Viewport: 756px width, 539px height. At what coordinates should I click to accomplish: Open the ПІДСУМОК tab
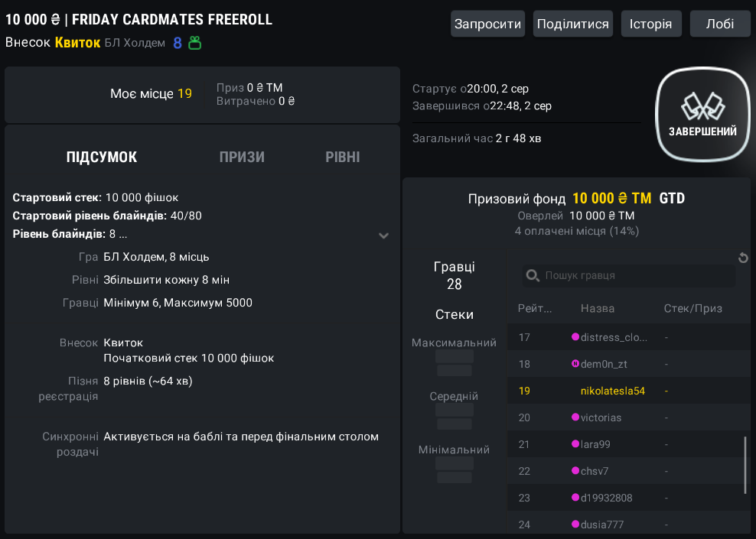(x=102, y=157)
